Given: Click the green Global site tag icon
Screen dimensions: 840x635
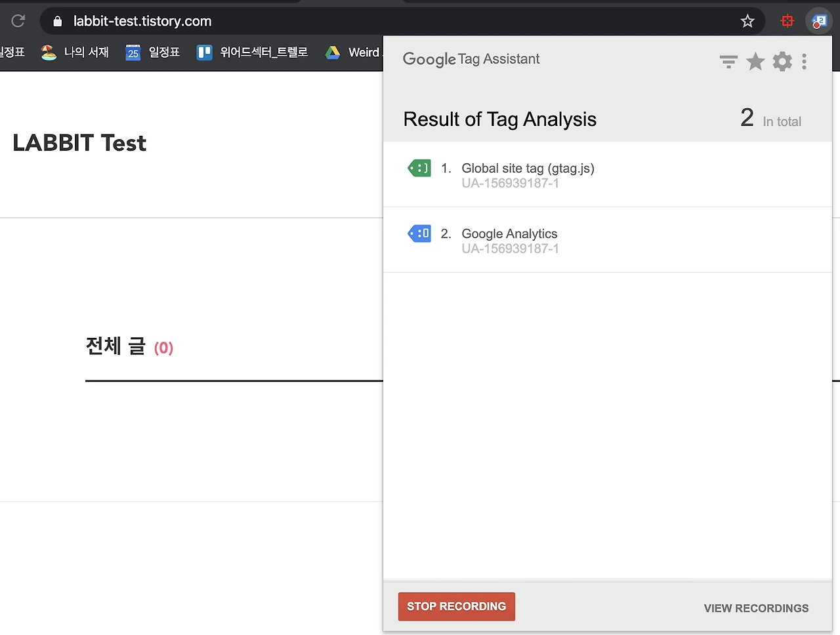Looking at the screenshot, I should point(419,169).
